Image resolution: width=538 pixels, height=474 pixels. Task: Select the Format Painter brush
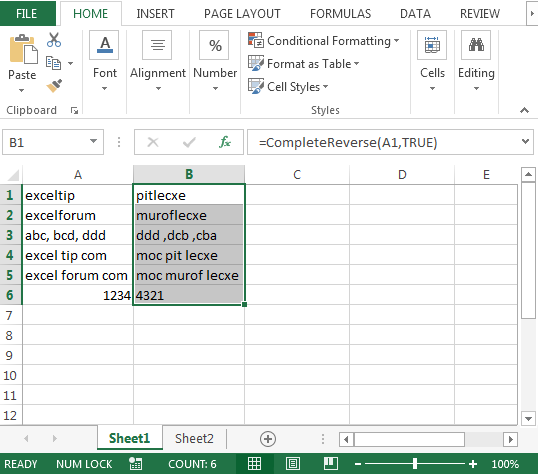point(54,86)
